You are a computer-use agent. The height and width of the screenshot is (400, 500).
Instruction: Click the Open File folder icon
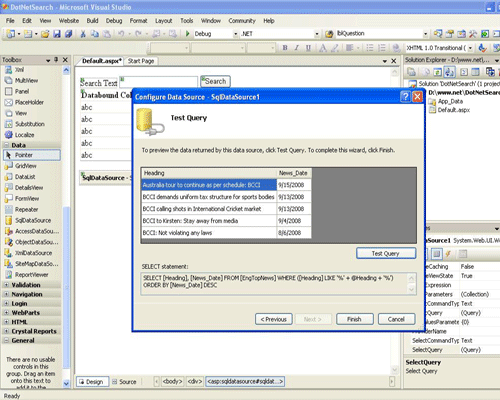(x=45, y=34)
